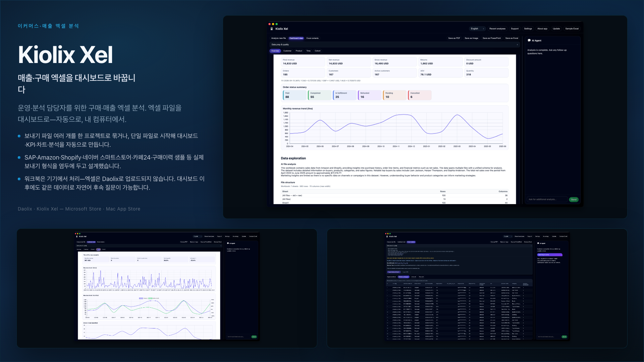Image resolution: width=644 pixels, height=362 pixels.
Task: Focus the Ask for additional analysis field
Action: pyautogui.click(x=547, y=199)
